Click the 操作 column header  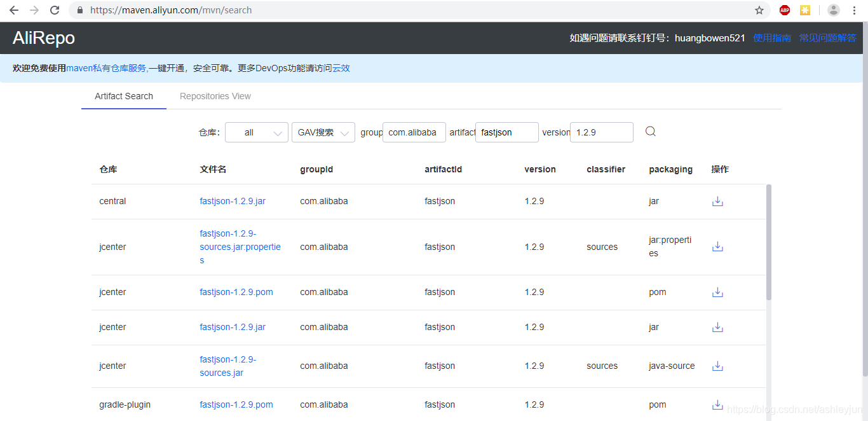pos(720,170)
